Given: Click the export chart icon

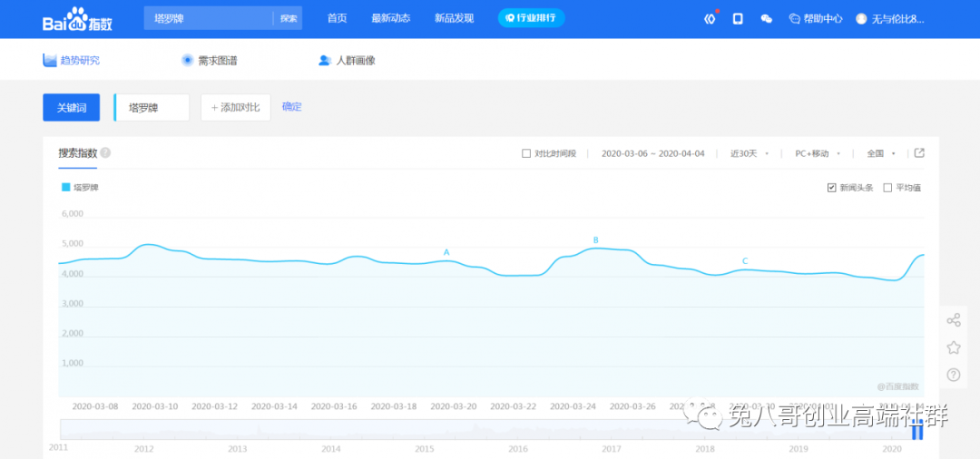Looking at the screenshot, I should 919,153.
